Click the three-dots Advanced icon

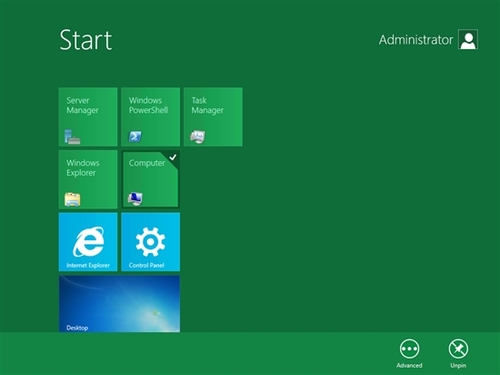click(409, 349)
